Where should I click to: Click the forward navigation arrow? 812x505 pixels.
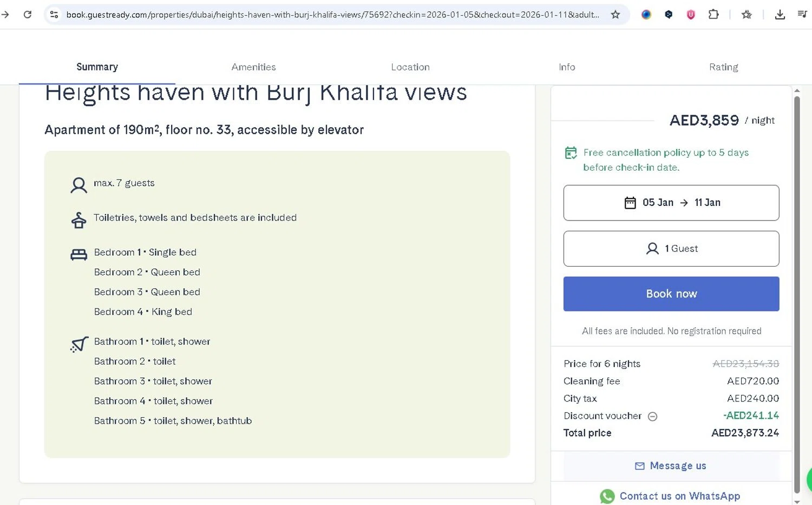pyautogui.click(x=5, y=15)
